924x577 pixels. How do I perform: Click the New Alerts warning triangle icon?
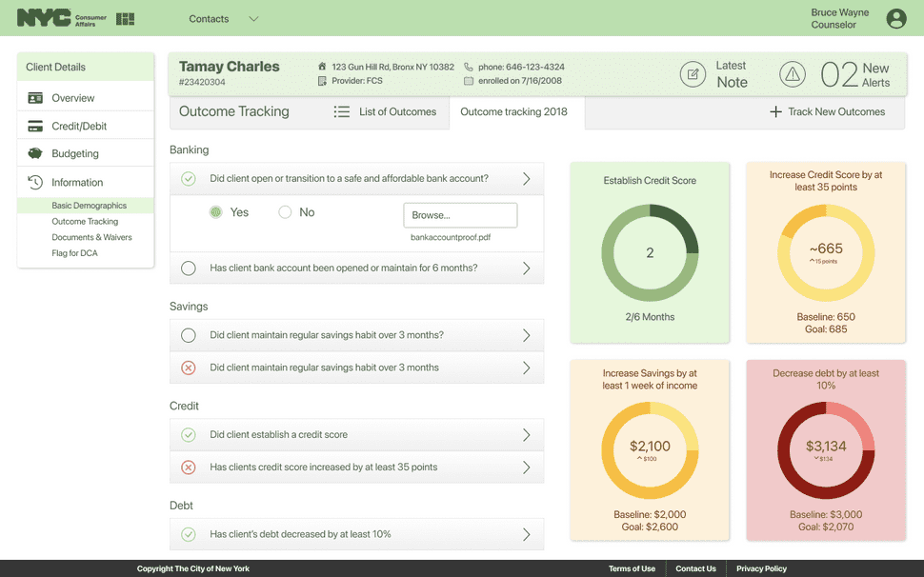pyautogui.click(x=792, y=74)
